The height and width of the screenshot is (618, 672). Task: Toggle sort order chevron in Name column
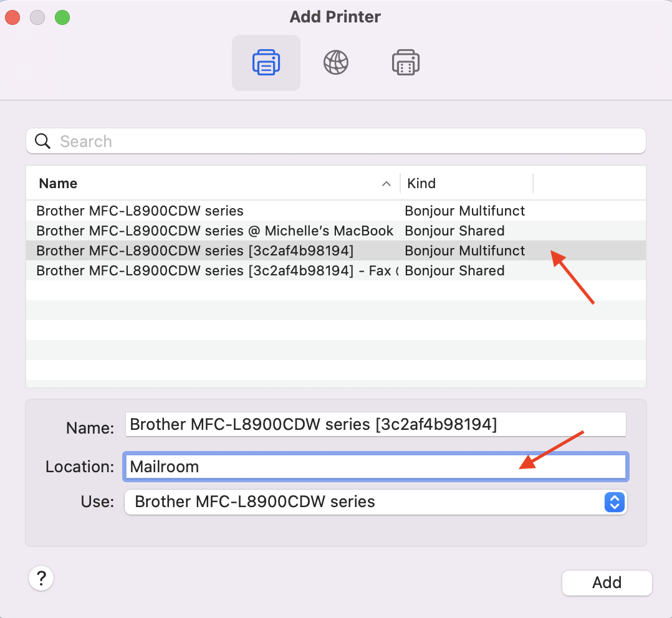click(386, 184)
